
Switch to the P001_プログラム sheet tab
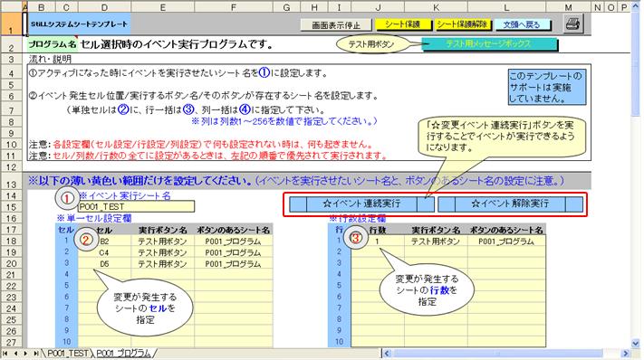tap(123, 354)
